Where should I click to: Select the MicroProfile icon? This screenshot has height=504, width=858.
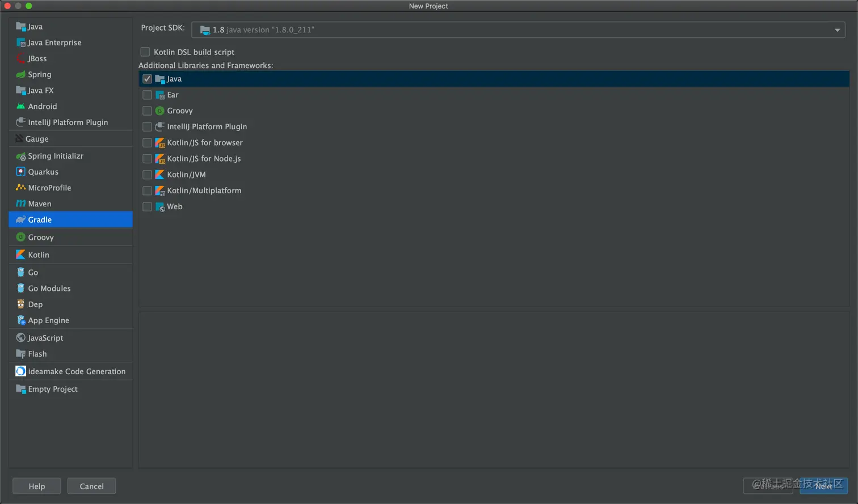coord(21,188)
